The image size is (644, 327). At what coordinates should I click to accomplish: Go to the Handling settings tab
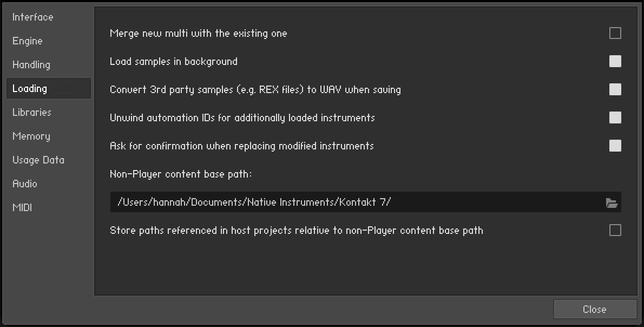pyautogui.click(x=31, y=65)
